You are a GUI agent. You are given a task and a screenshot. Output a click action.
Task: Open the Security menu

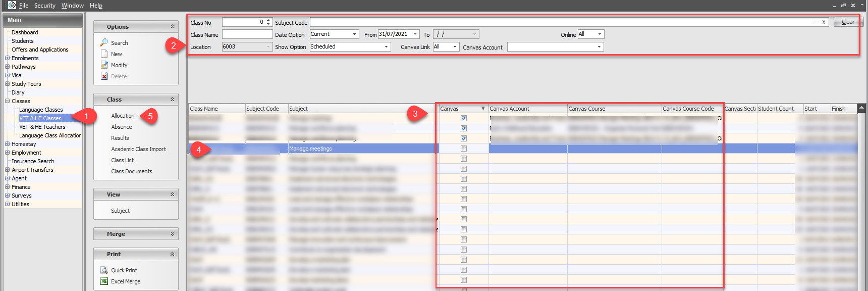tap(44, 6)
